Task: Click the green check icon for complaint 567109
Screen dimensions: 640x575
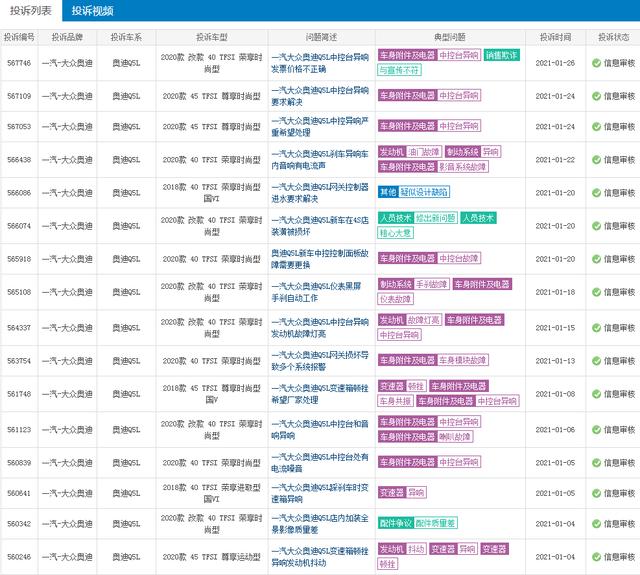Action: pyautogui.click(x=596, y=96)
